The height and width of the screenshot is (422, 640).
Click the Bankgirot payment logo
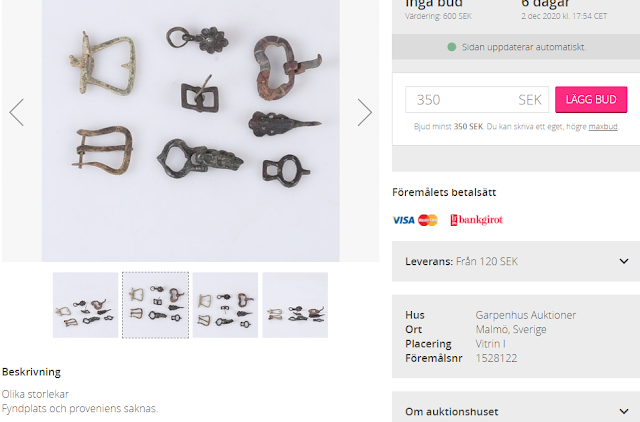pyautogui.click(x=476, y=220)
